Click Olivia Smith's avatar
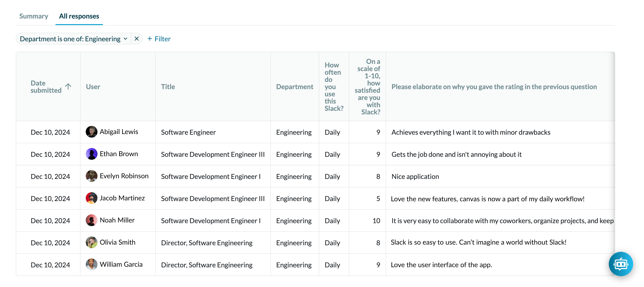The width and height of the screenshot is (644, 287). (91, 242)
